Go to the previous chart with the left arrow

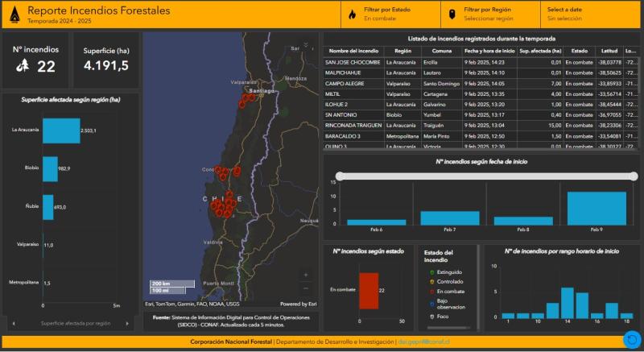click(12, 322)
